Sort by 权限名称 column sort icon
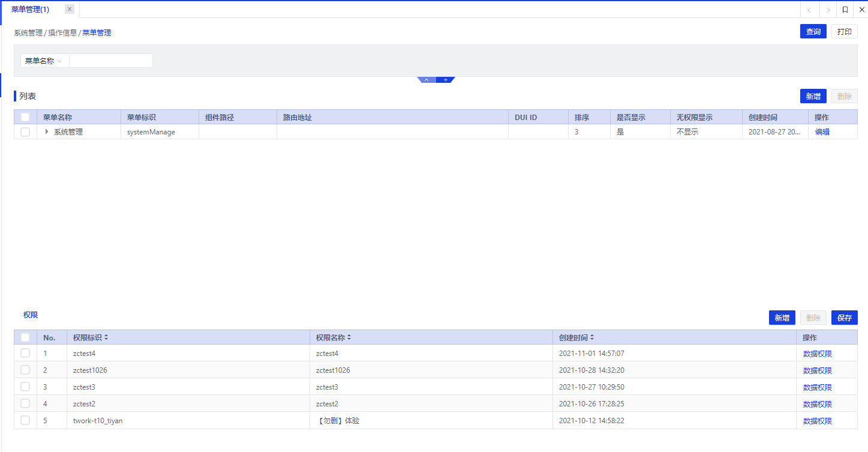 pyautogui.click(x=349, y=338)
